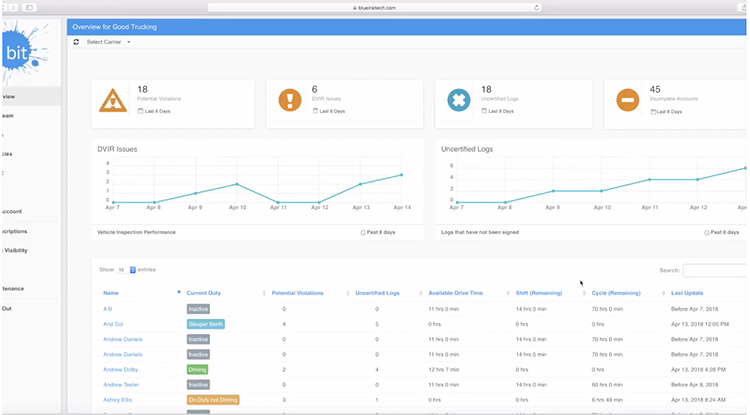
Task: Click clock icon beside DVIR Past 8 days
Action: click(x=363, y=233)
